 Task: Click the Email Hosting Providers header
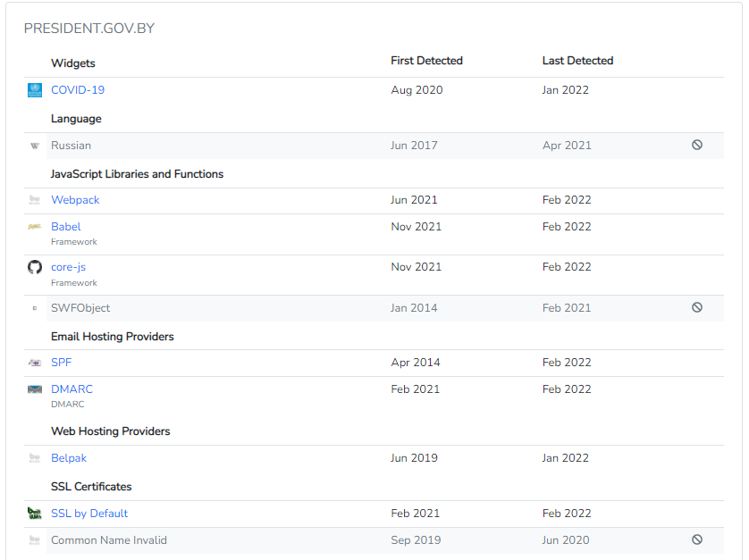(x=113, y=337)
